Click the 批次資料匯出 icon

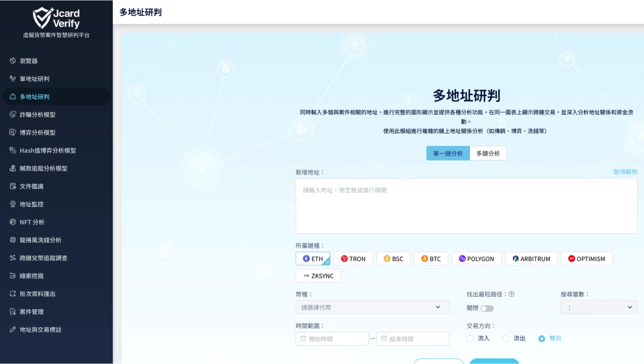point(13,294)
